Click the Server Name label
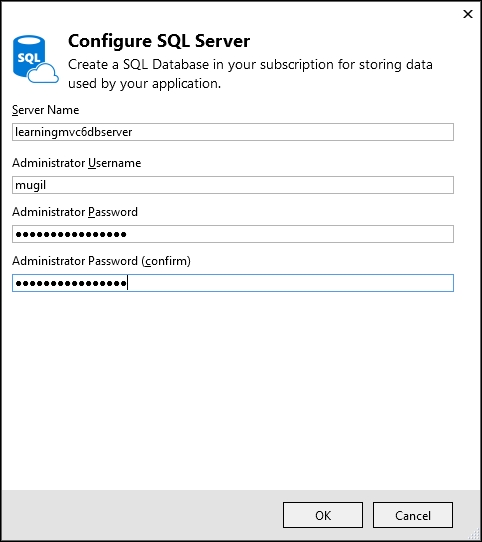This screenshot has height=542, width=482. [x=46, y=110]
